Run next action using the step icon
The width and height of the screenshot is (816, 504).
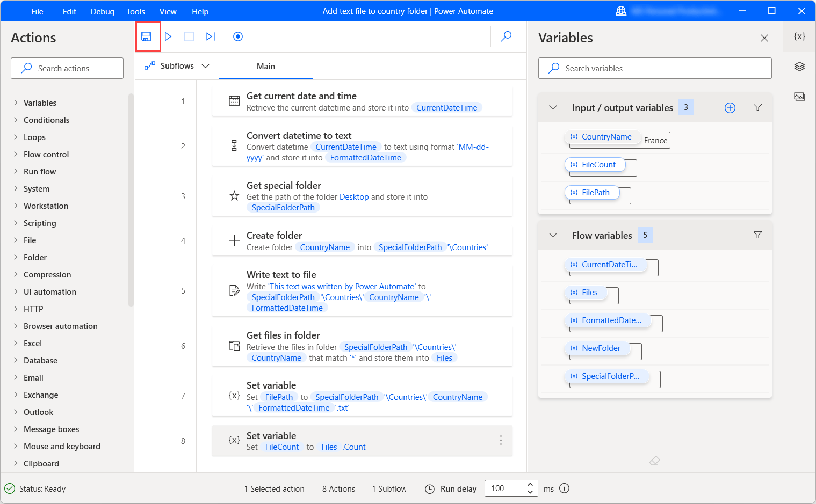pos(210,36)
